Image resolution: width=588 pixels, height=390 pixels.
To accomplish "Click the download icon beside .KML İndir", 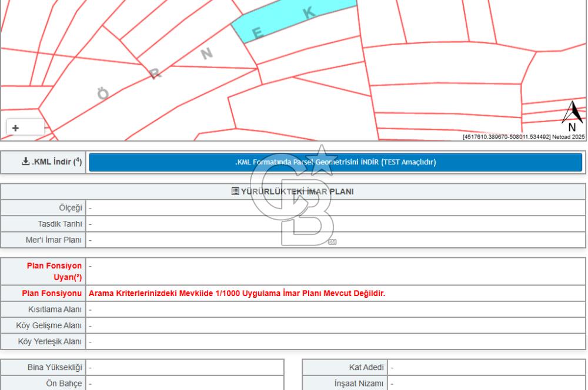I will 25,162.
